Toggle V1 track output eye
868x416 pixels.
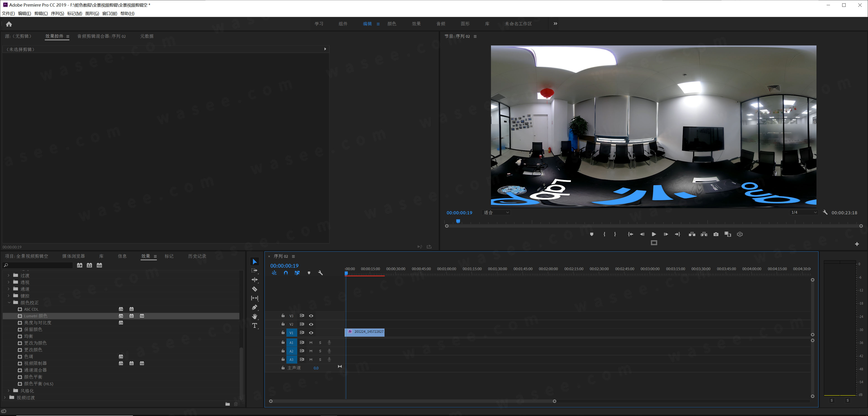[311, 333]
